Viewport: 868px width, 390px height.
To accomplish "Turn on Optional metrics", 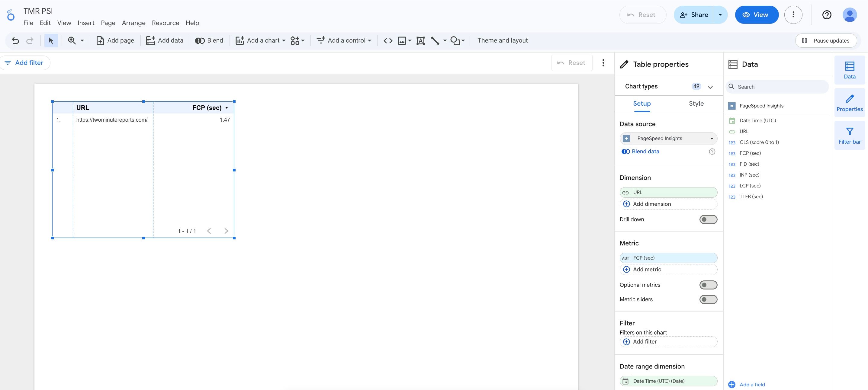I will tap(708, 285).
